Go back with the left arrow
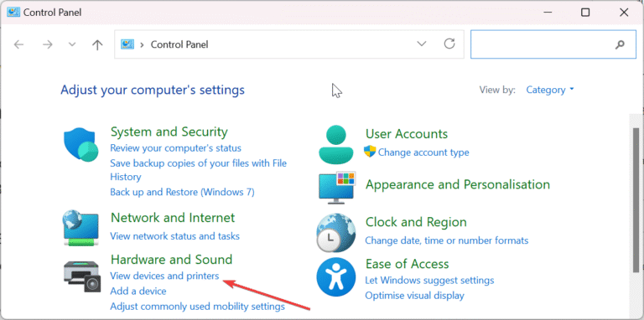Viewport: 644px width, 320px height. (x=19, y=44)
